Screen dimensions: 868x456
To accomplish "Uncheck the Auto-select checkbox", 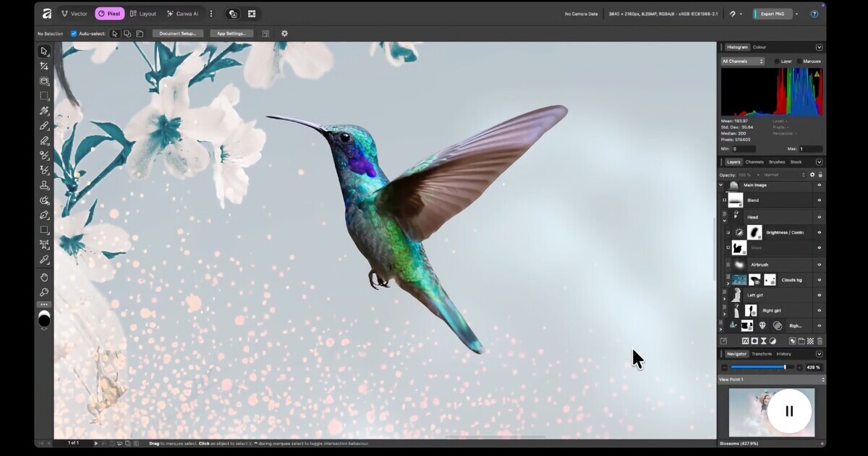I will click(x=74, y=33).
